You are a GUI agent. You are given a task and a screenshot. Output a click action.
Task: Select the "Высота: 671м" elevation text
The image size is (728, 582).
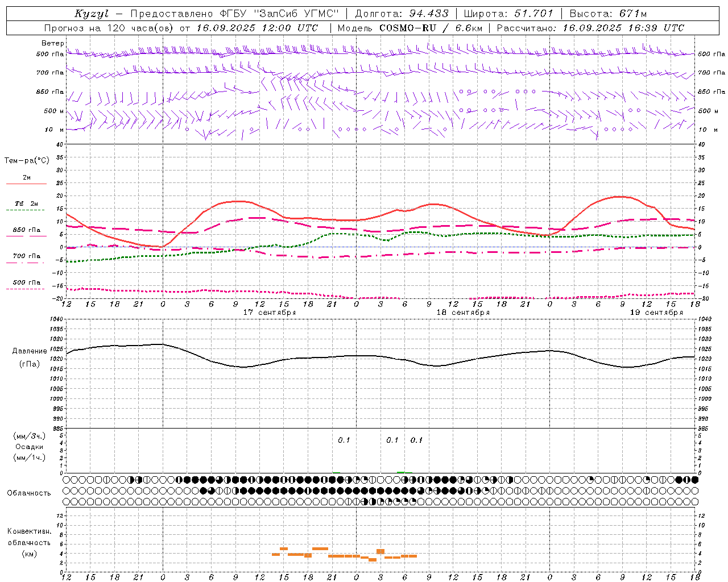tap(608, 14)
